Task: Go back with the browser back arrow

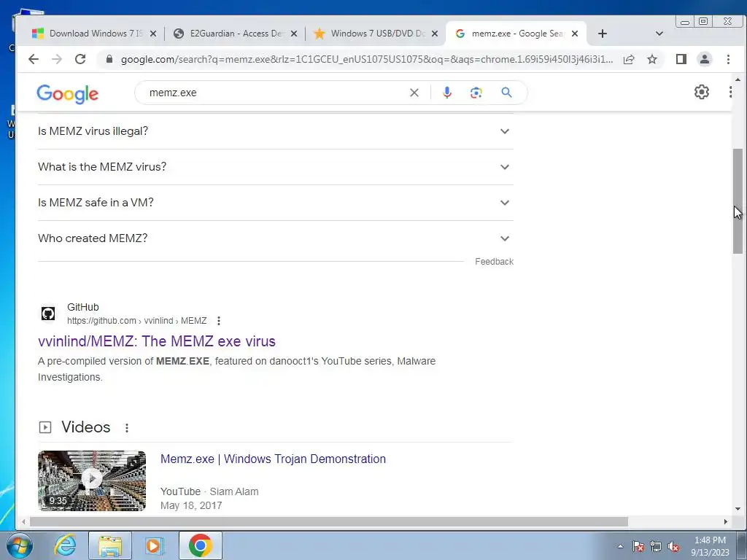Action: (x=34, y=59)
